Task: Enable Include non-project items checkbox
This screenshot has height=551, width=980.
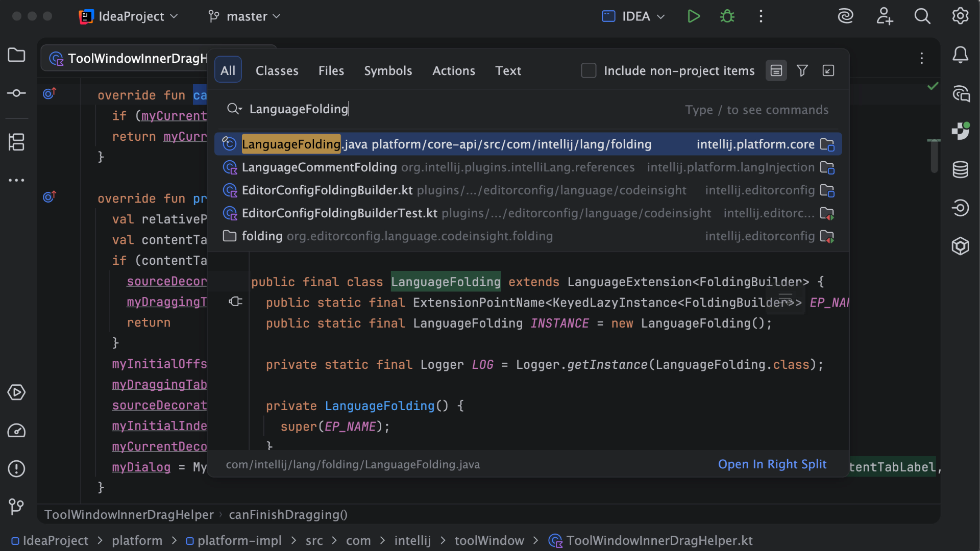Action: (x=589, y=70)
